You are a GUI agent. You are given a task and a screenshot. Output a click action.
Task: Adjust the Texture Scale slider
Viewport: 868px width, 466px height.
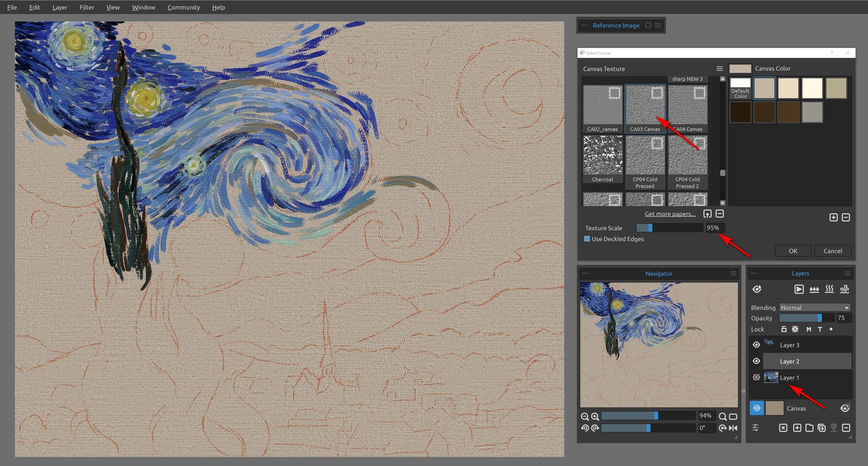(670, 228)
